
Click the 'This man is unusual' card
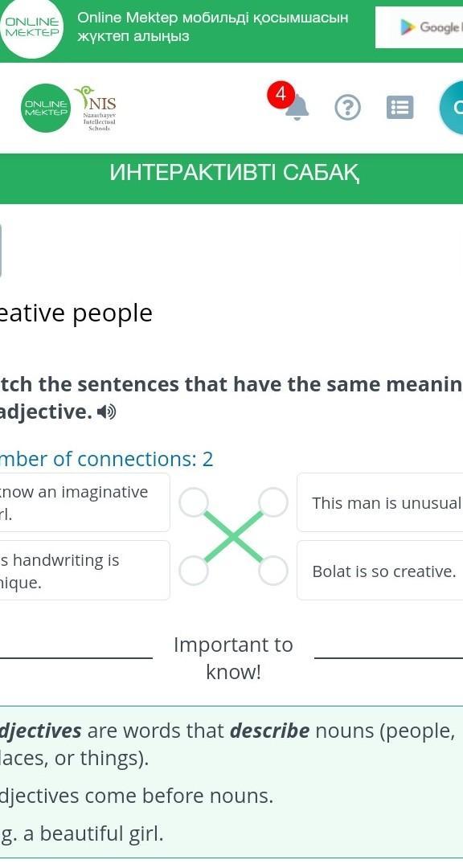click(x=380, y=502)
